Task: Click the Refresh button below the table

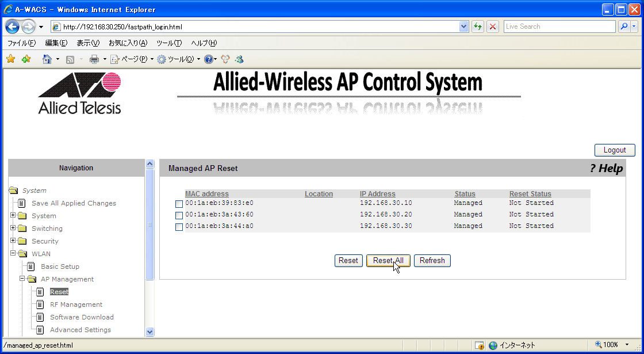Action: point(432,261)
